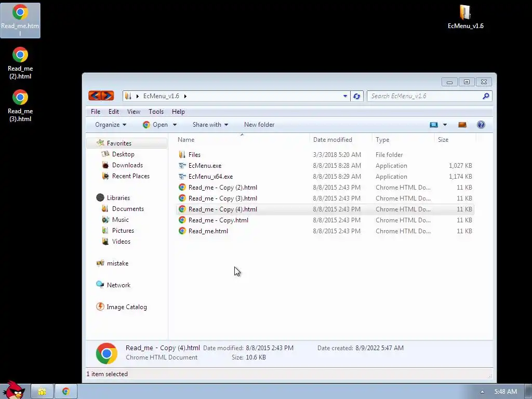Select Libraries in navigation pane
This screenshot has height=399, width=532.
coord(118,198)
